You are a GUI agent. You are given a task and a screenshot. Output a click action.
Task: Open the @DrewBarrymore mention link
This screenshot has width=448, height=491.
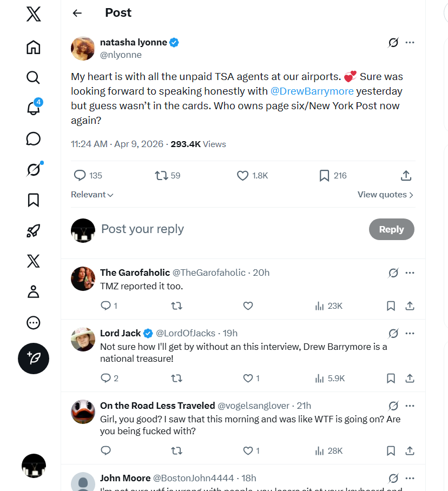pos(312,91)
